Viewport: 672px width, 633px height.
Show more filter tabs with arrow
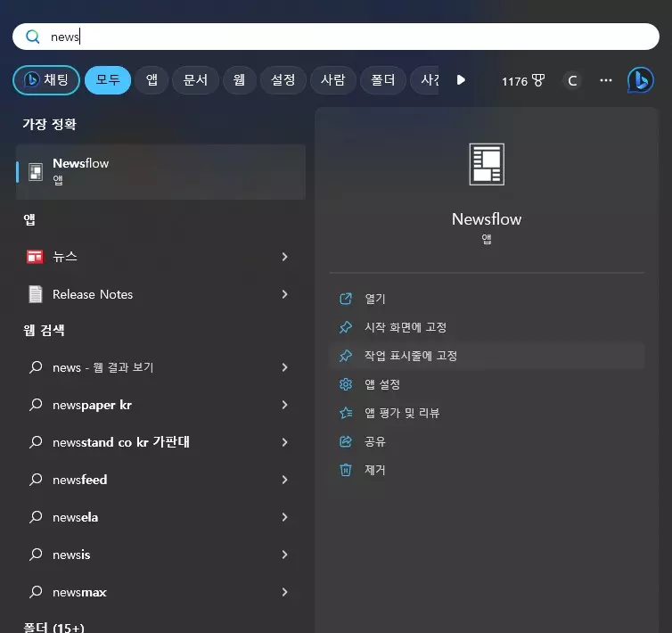461,79
